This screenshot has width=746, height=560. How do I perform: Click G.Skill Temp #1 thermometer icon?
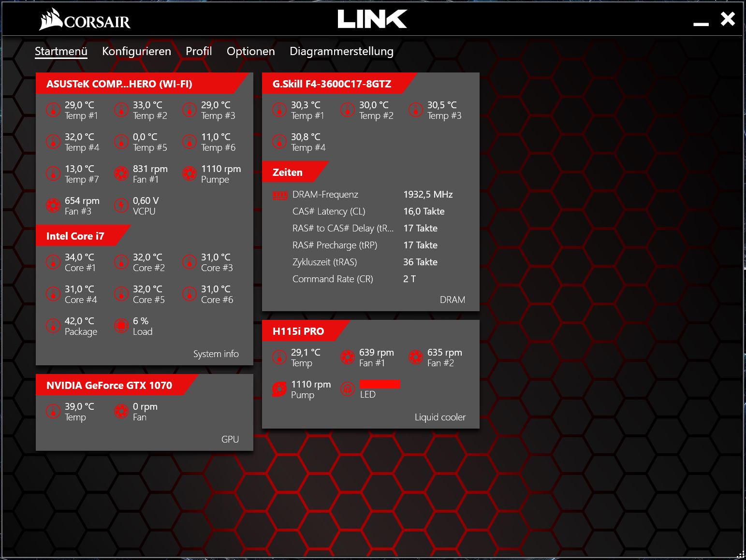click(x=279, y=110)
